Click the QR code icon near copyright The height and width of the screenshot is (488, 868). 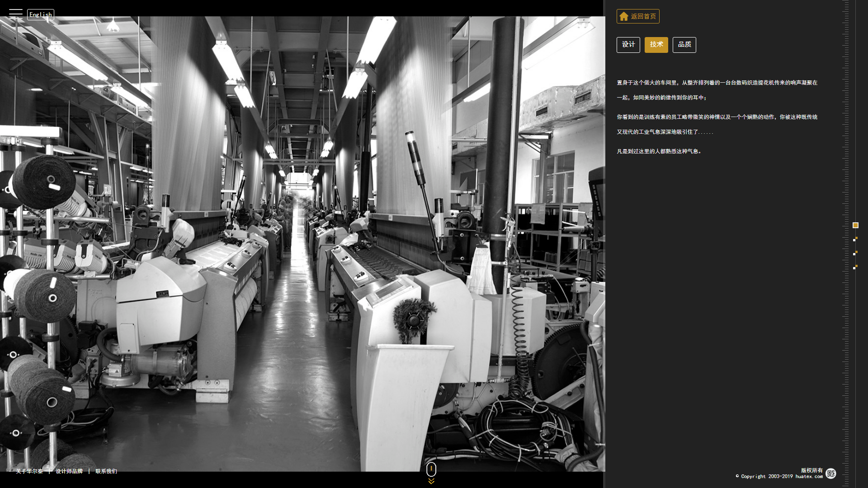click(831, 474)
